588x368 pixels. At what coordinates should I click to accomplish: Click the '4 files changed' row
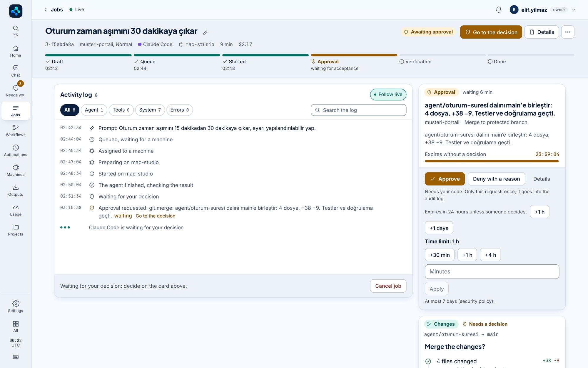[492, 361]
